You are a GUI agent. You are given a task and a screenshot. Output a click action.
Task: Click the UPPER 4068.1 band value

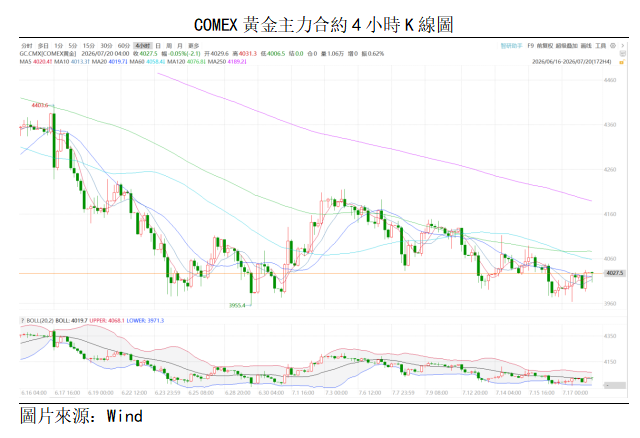pyautogui.click(x=107, y=321)
